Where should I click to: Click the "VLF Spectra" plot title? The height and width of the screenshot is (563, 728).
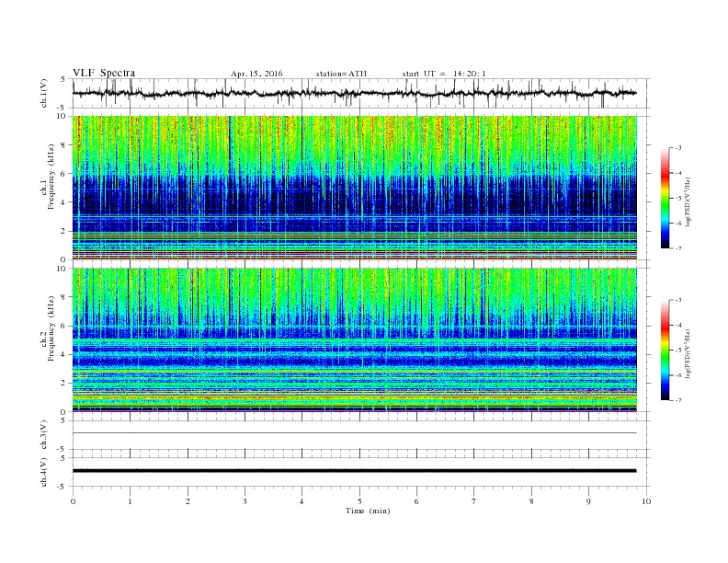[x=104, y=73]
